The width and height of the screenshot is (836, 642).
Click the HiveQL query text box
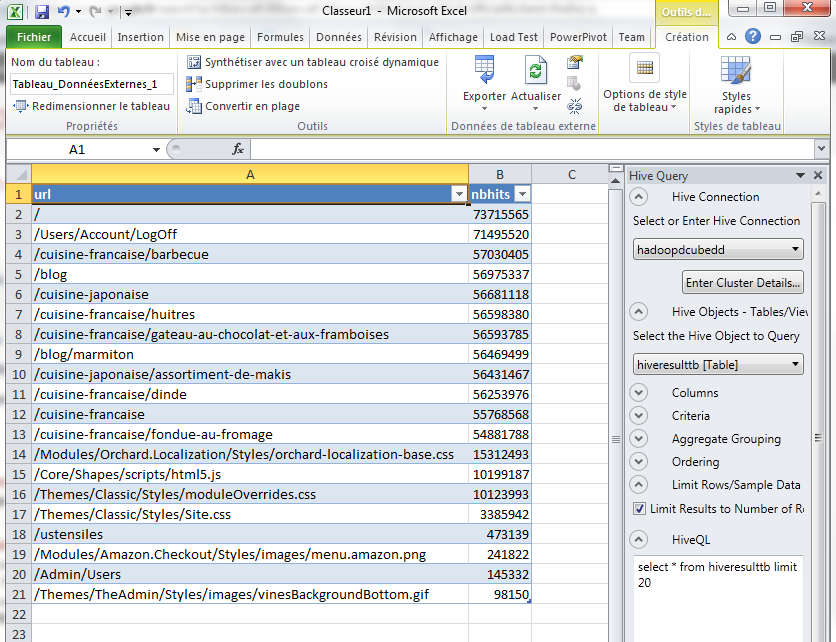[718, 597]
